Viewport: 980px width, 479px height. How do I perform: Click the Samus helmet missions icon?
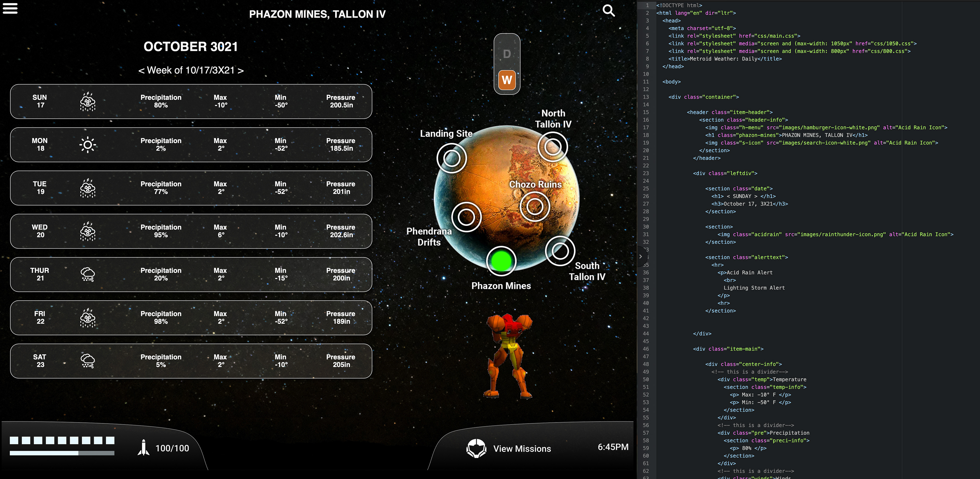[476, 448]
